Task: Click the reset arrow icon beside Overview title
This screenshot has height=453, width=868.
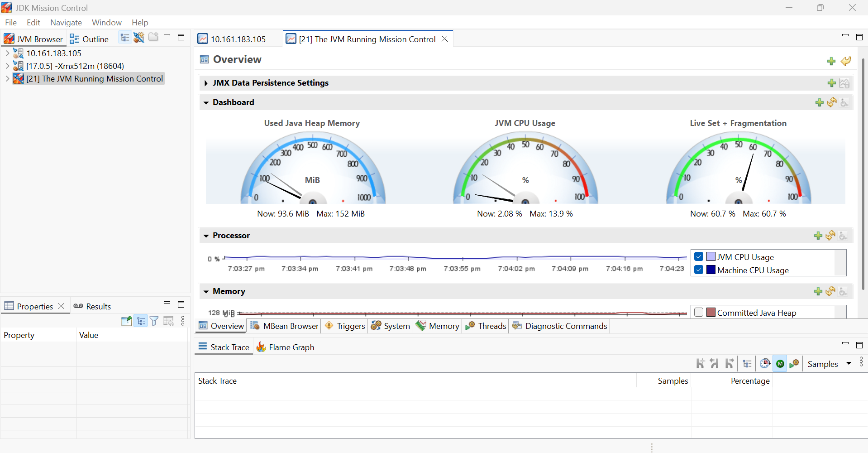Action: 845,61
